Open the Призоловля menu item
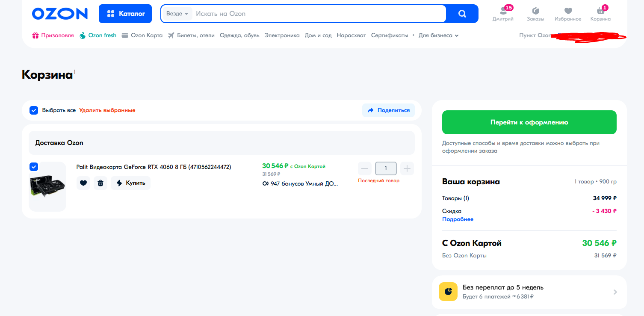 tap(53, 35)
